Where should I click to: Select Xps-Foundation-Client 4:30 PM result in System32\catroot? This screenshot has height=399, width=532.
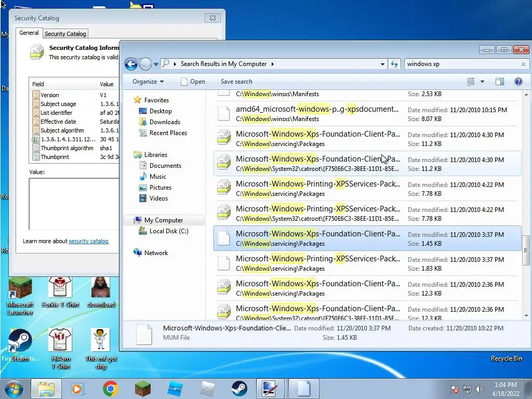367,164
